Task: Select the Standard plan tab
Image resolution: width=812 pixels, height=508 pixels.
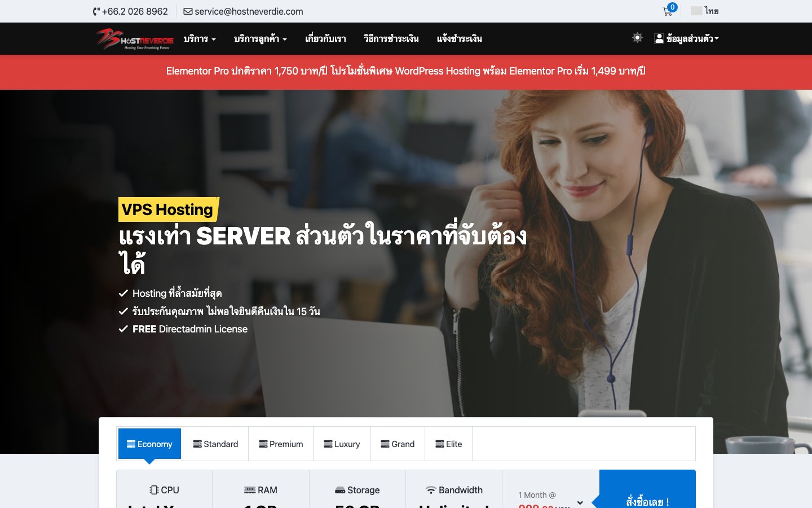Action: 215,444
